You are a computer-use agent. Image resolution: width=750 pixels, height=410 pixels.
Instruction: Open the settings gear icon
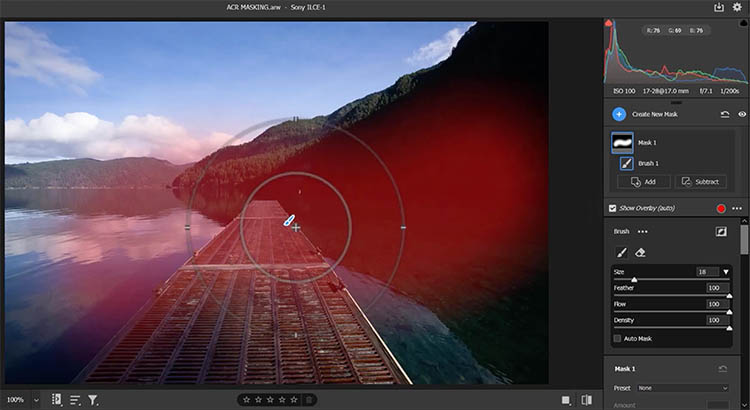[737, 7]
